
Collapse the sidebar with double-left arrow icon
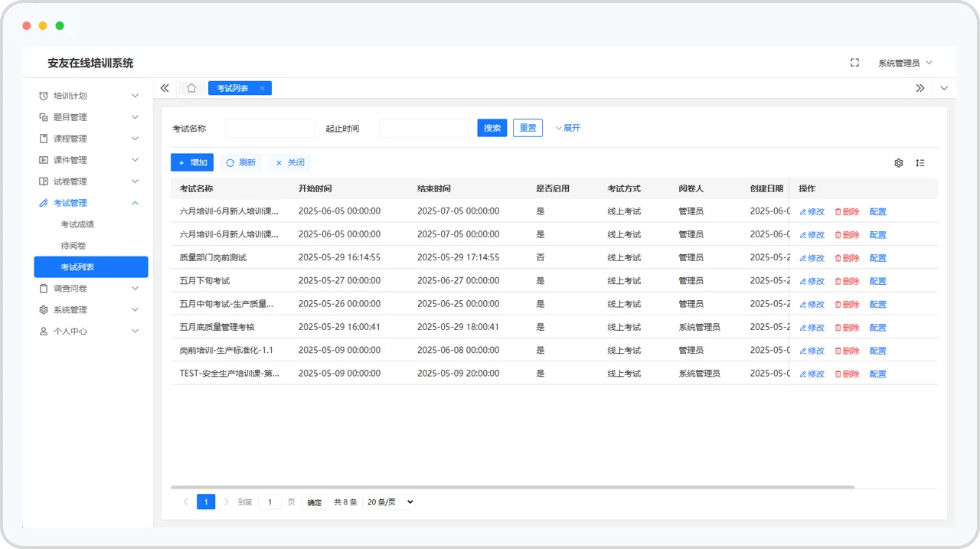click(165, 88)
